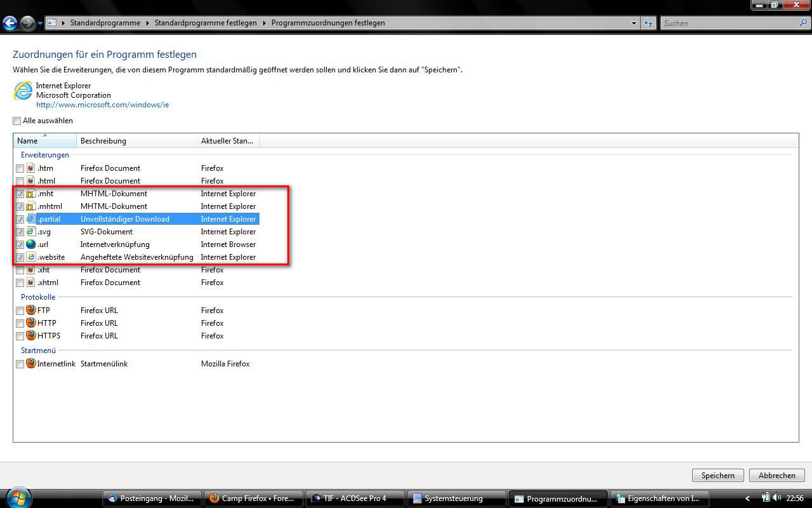
Task: Enable the checkbox for the .xhtml extension
Action: (20, 283)
